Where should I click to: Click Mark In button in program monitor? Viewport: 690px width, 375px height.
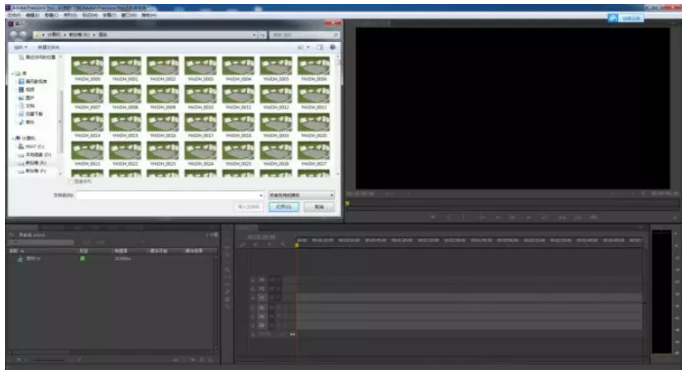click(x=448, y=217)
